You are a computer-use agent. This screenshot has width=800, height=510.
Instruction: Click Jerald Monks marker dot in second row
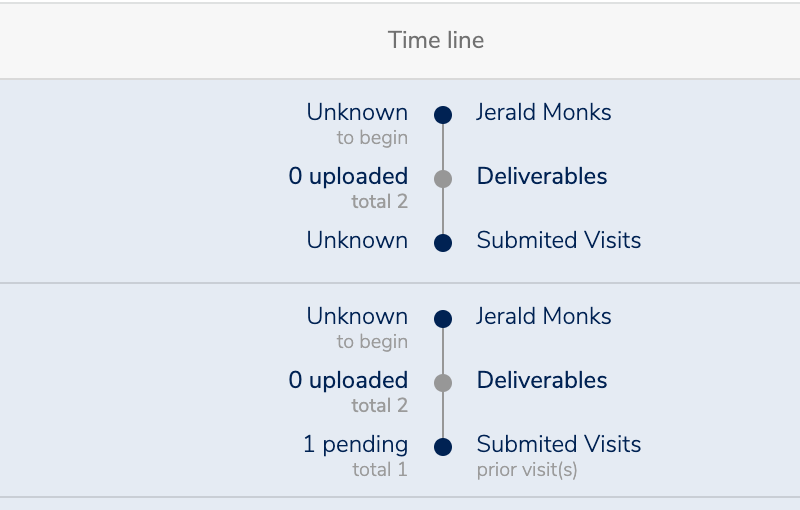pos(443,319)
